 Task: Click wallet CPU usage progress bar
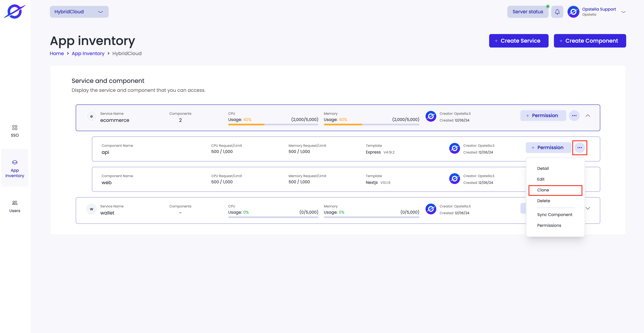pos(273,217)
